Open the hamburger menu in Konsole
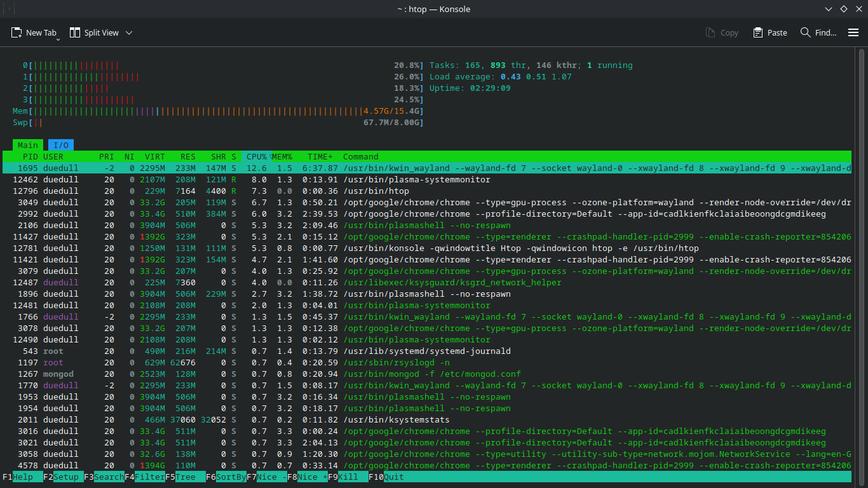 tap(853, 32)
